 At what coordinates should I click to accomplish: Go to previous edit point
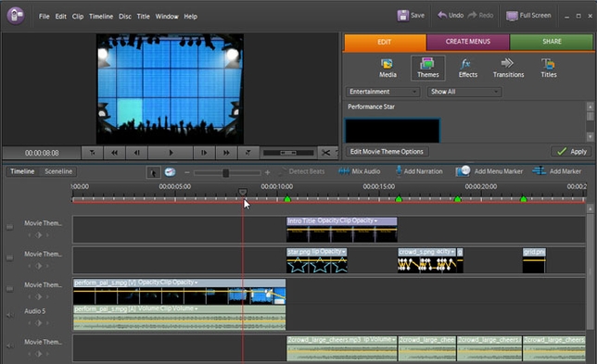click(x=92, y=153)
